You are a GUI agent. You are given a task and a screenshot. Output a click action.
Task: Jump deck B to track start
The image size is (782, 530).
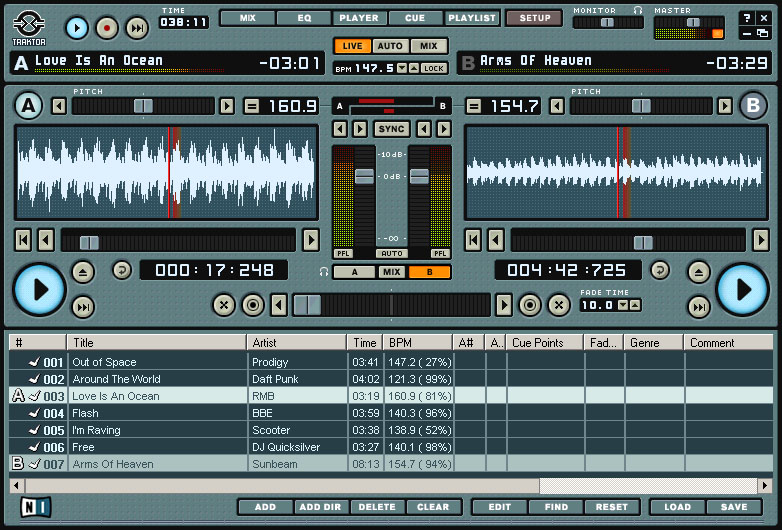(473, 240)
